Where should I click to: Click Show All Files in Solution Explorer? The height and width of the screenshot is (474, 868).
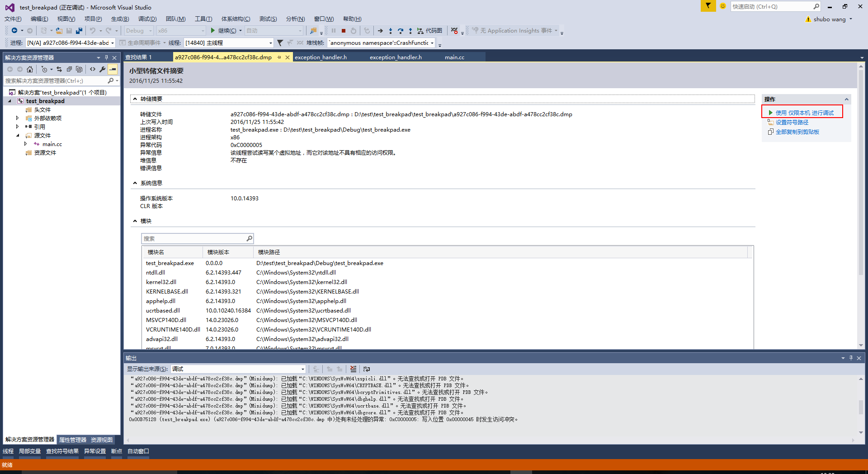(79, 69)
